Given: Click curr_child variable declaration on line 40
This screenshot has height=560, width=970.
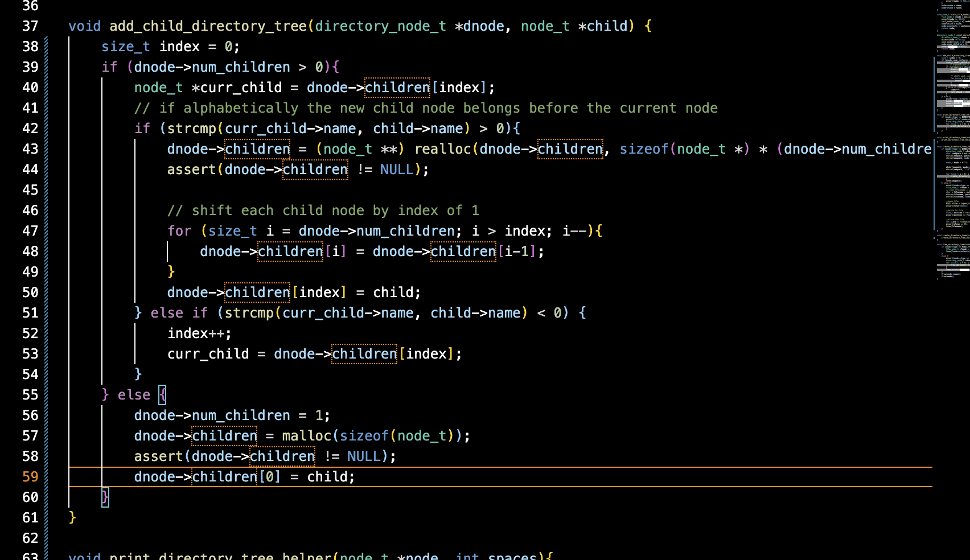Looking at the screenshot, I should click(x=241, y=88).
